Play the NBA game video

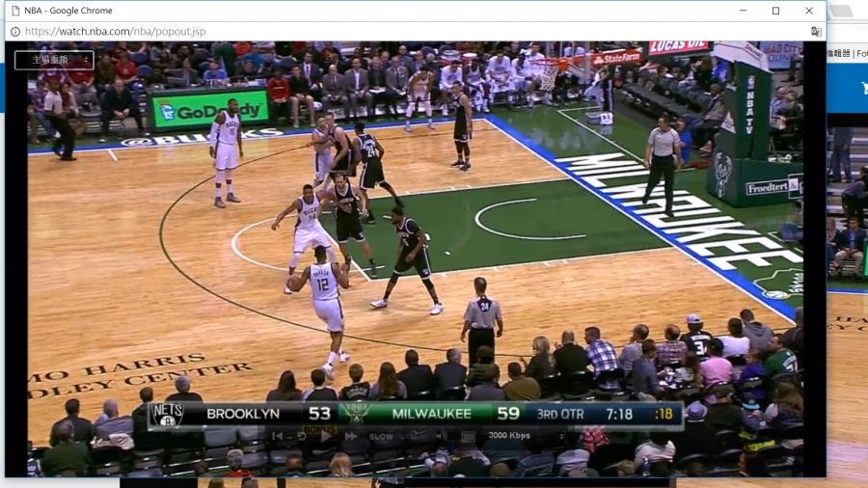tap(326, 437)
